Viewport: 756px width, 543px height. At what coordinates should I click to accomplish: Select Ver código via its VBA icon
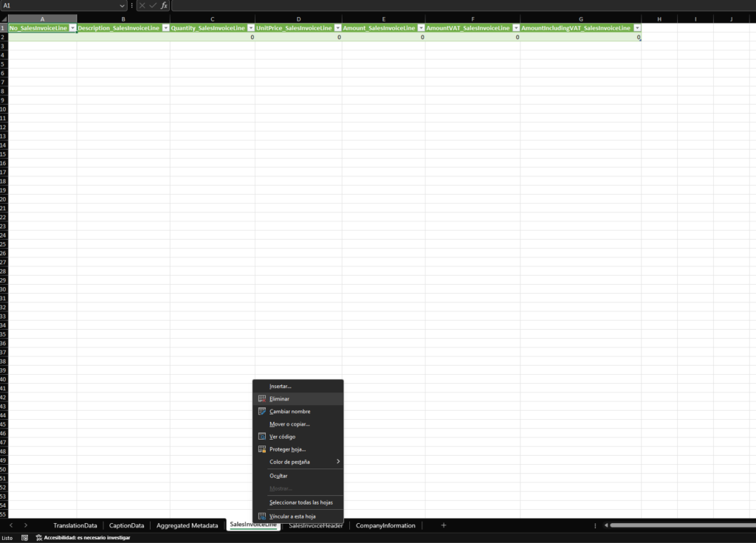[x=262, y=436]
